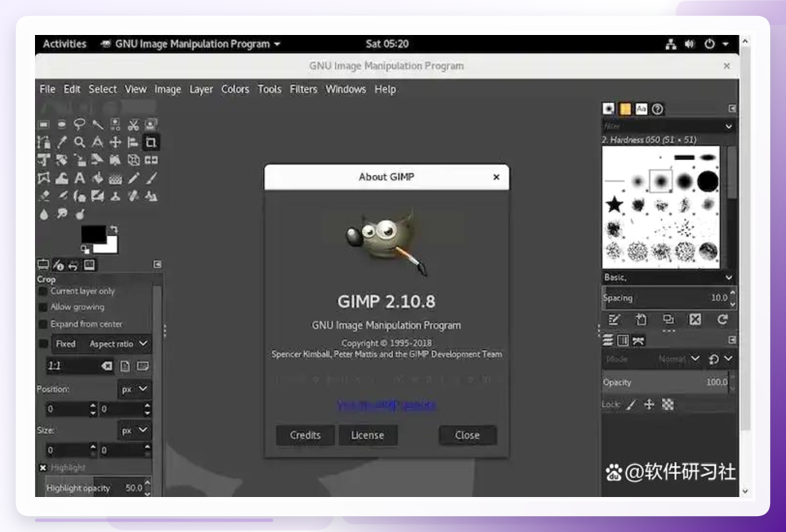
Task: Delete the selected brush
Action: coord(695,320)
